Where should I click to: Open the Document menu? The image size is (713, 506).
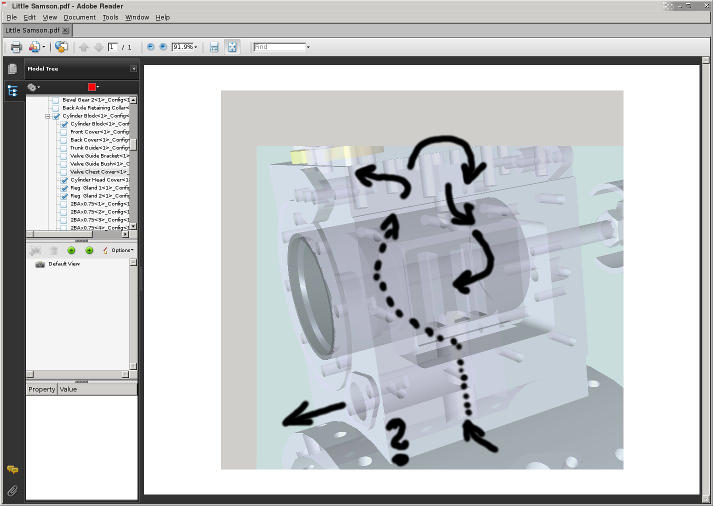coord(79,17)
